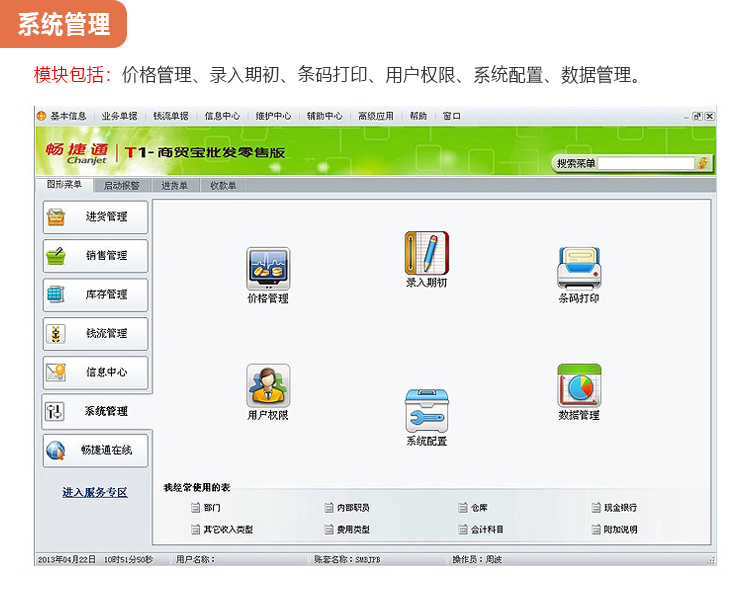Click the time 10时51分50秒 in status bar
The width and height of the screenshot is (750, 605).
[129, 559]
